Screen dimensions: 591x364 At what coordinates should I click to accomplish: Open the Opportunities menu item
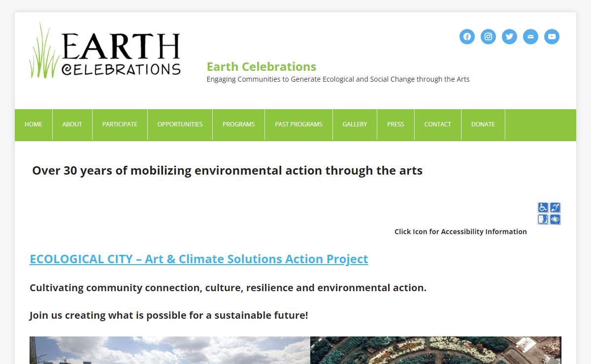point(180,124)
